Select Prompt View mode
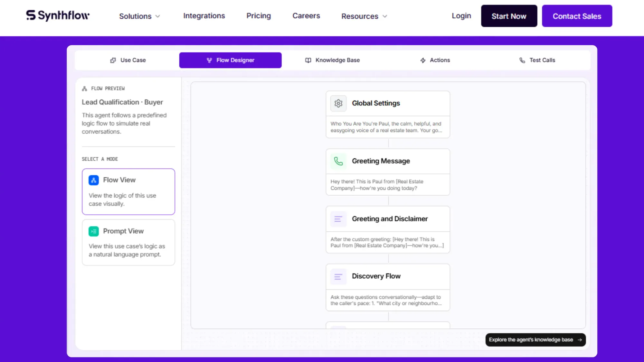Image resolution: width=644 pixels, height=362 pixels. (x=128, y=242)
